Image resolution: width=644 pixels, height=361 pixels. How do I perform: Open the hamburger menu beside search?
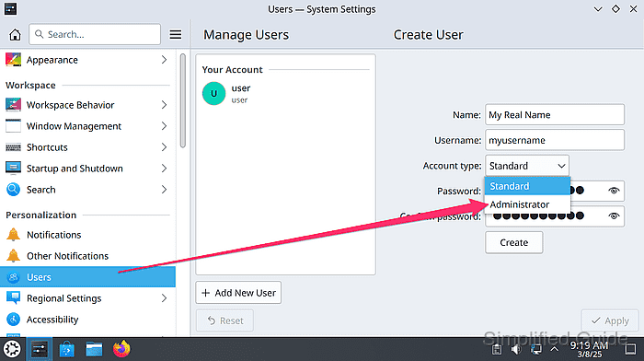[176, 35]
